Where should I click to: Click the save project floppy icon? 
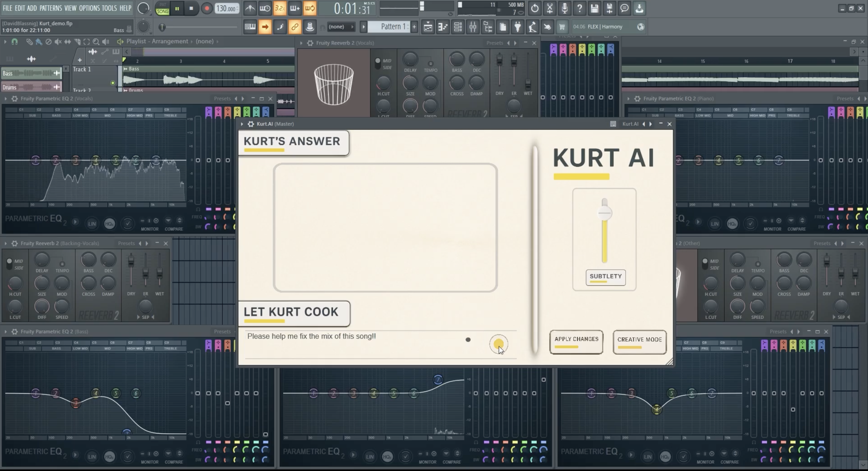[x=594, y=9]
